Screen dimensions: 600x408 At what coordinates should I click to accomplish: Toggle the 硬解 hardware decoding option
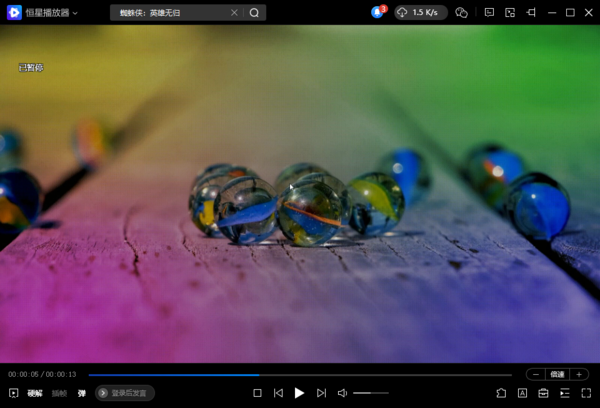[35, 393]
